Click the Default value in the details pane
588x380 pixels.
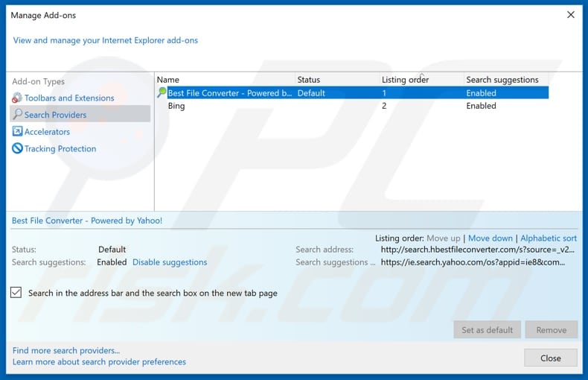(x=112, y=250)
